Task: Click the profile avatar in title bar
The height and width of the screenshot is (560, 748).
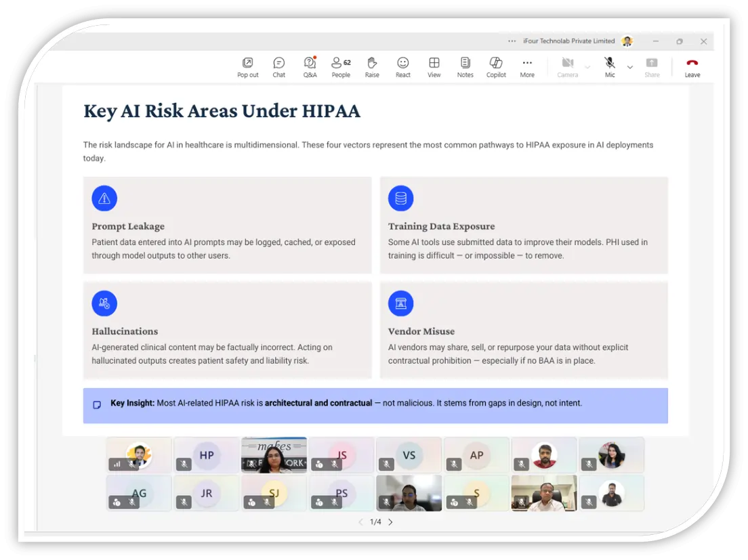Action: (x=627, y=41)
